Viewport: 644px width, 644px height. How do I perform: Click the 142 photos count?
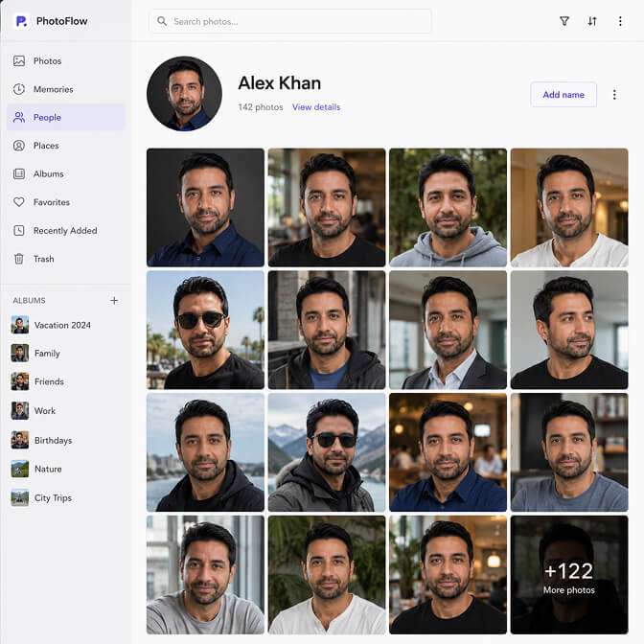pyautogui.click(x=261, y=107)
